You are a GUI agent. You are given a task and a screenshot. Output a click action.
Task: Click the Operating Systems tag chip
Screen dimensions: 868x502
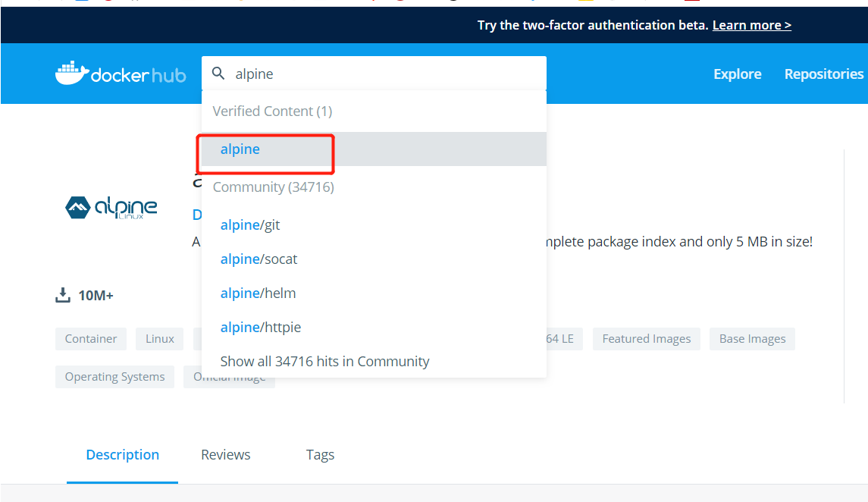(x=114, y=377)
